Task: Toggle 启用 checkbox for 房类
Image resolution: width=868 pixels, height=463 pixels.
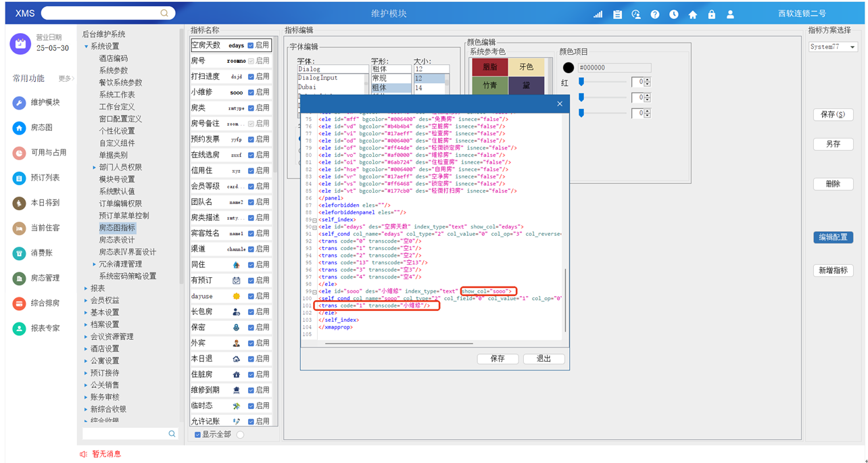Action: click(x=251, y=107)
